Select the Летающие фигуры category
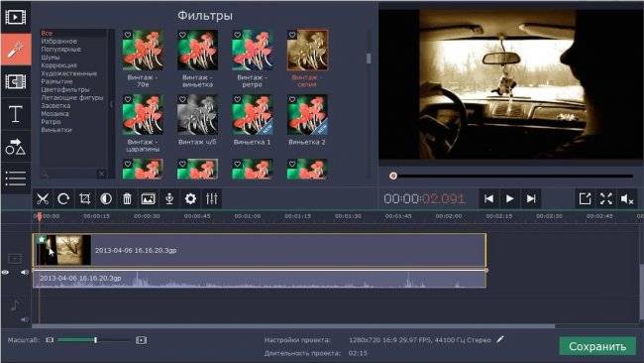The height and width of the screenshot is (363, 644). click(72, 98)
